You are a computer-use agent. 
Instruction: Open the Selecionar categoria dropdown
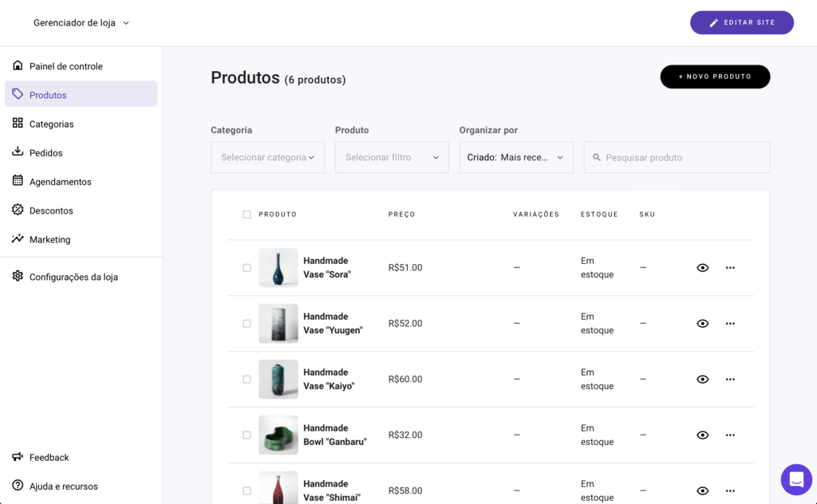267,157
